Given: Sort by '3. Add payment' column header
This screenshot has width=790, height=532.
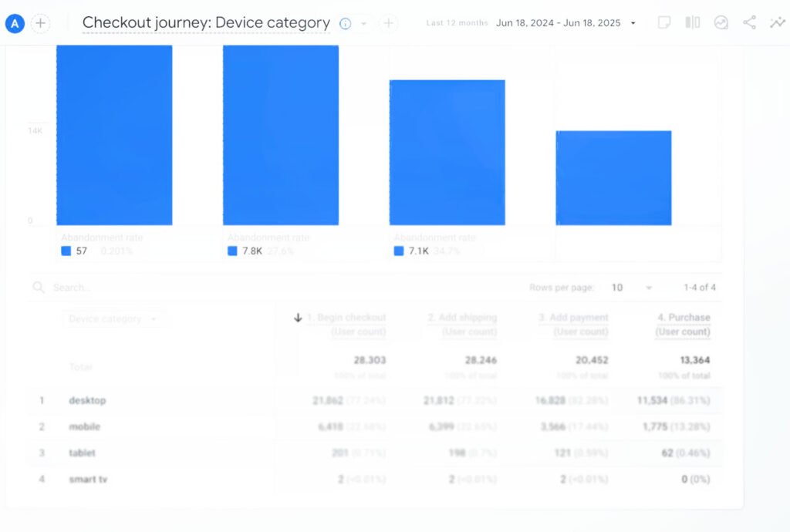Looking at the screenshot, I should 573,324.
